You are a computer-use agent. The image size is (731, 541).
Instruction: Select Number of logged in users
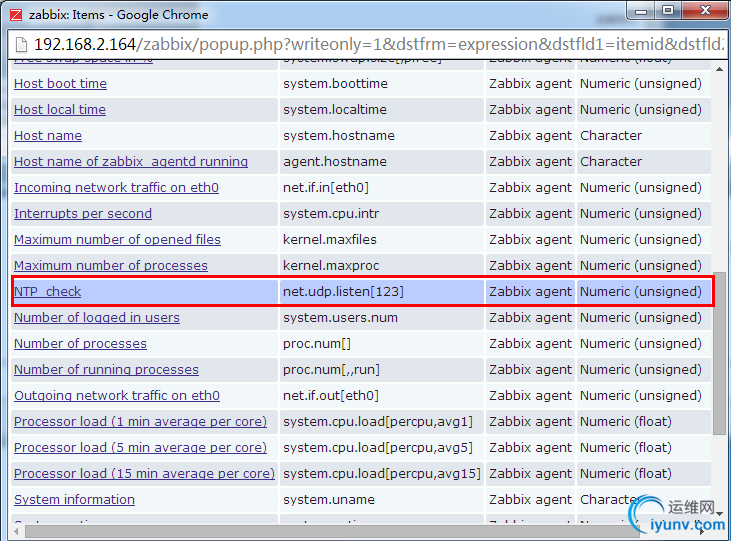pos(97,318)
